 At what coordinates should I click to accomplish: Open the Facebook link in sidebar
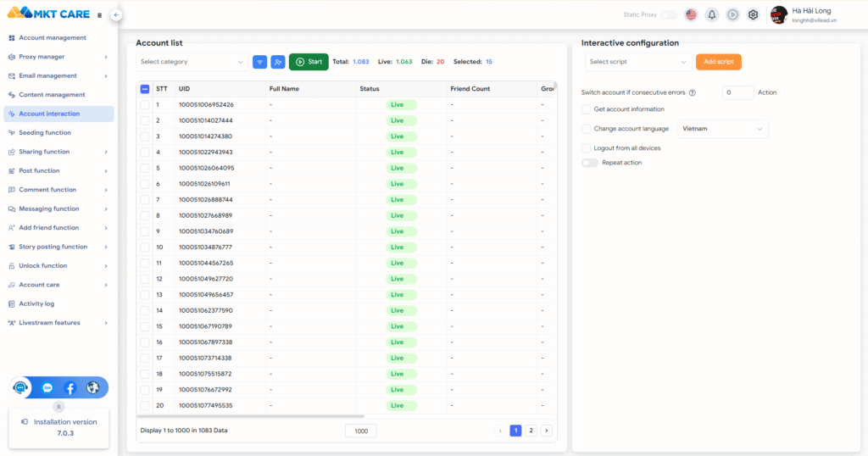point(70,387)
